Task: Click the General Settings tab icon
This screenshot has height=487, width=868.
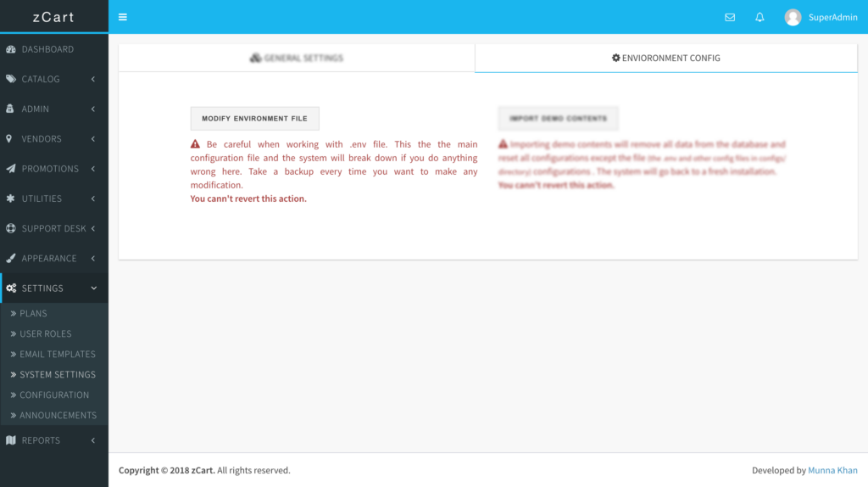Action: click(255, 58)
